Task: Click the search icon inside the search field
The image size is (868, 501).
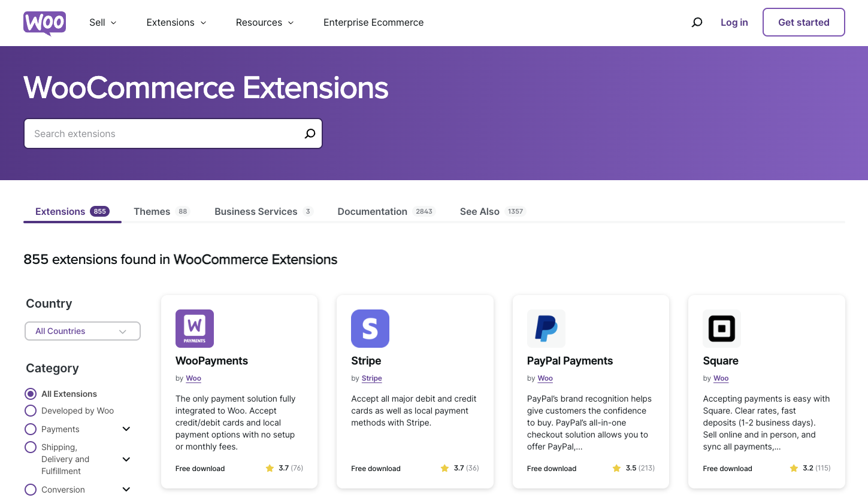Action: point(309,133)
